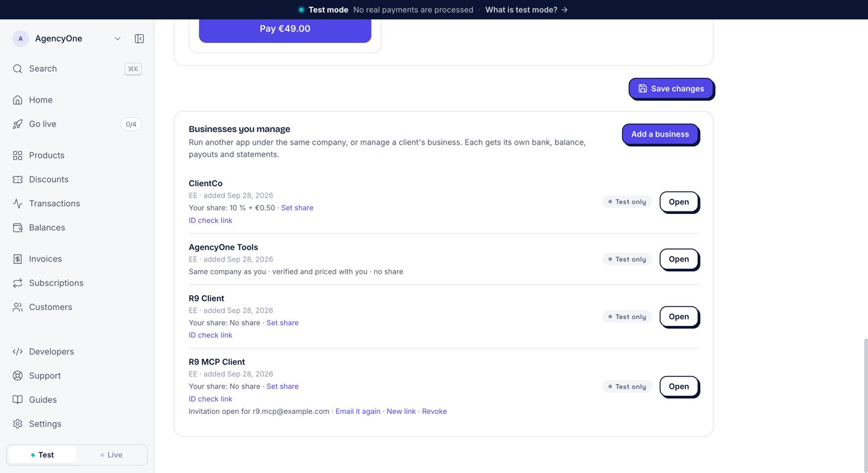This screenshot has height=473, width=868.
Task: Click the Transactions activity icon
Action: pyautogui.click(x=17, y=204)
